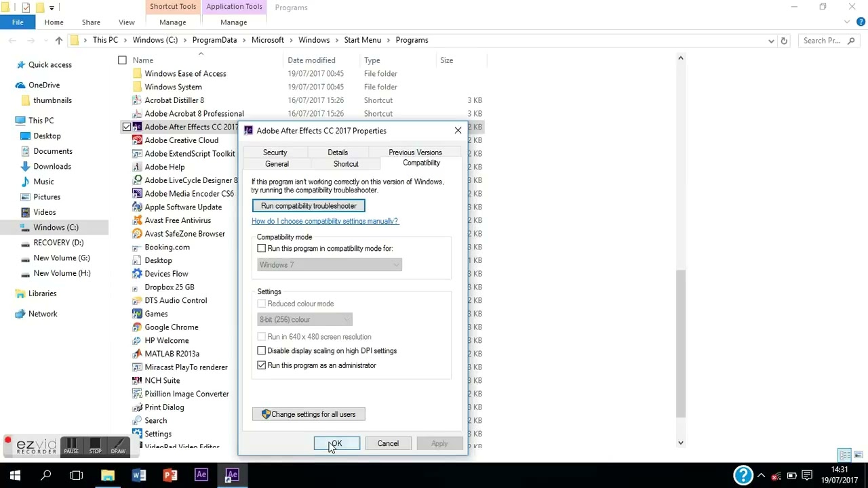
Task: Open the Windows 7 compatibility dropdown
Action: coord(330,265)
